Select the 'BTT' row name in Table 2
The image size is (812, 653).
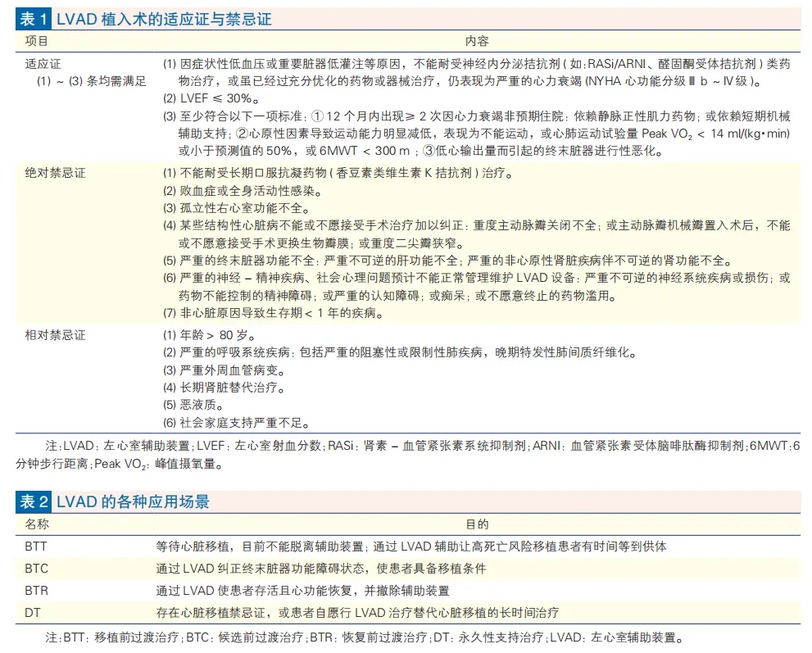36,546
